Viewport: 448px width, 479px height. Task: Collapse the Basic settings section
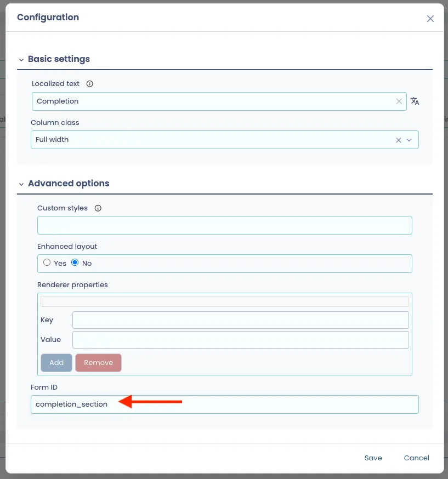click(x=21, y=60)
